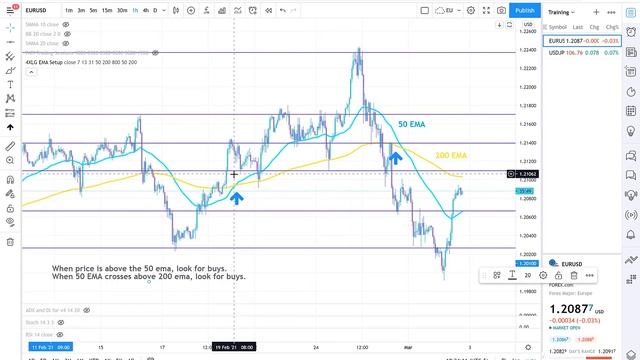The width and height of the screenshot is (640, 360).
Task: Switch to 4h timeframe
Action: tap(146, 11)
